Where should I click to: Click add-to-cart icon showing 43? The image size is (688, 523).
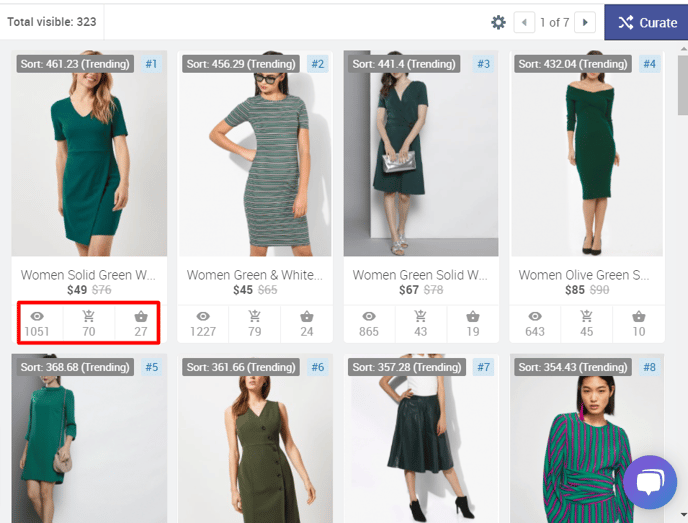[420, 316]
